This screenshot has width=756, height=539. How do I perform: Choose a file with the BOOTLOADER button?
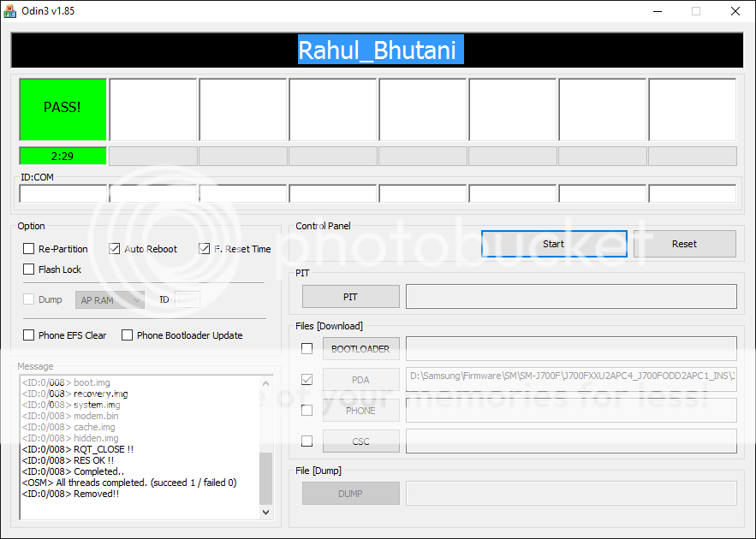click(360, 349)
